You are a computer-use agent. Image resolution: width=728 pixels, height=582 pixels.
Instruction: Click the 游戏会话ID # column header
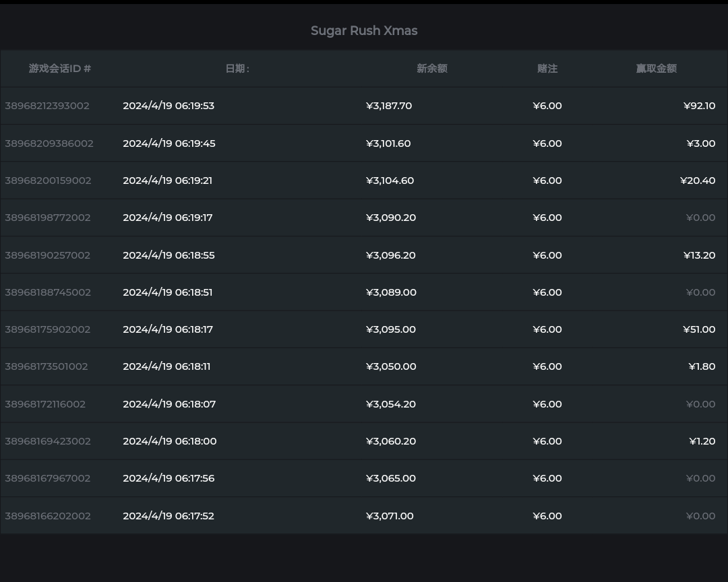pos(60,69)
